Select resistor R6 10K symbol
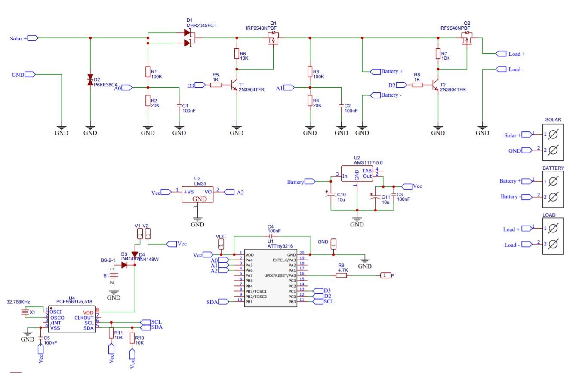This screenshot has height=376, width=588. point(237,54)
